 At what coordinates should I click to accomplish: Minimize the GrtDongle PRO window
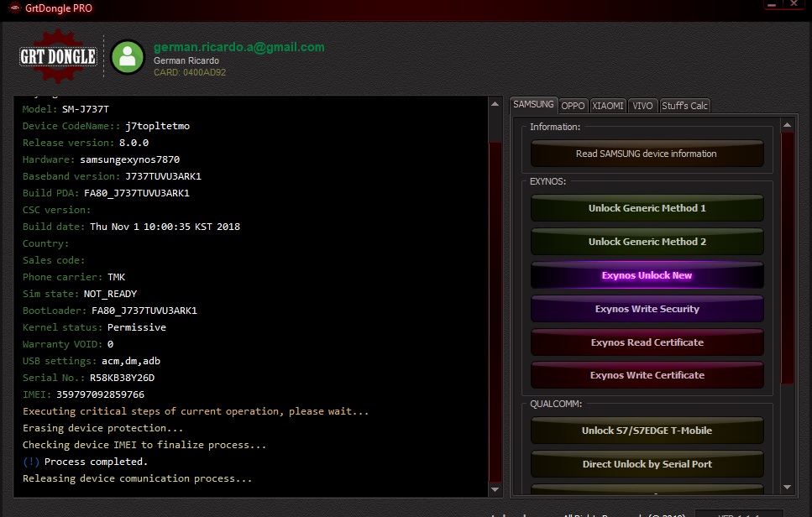point(772,4)
